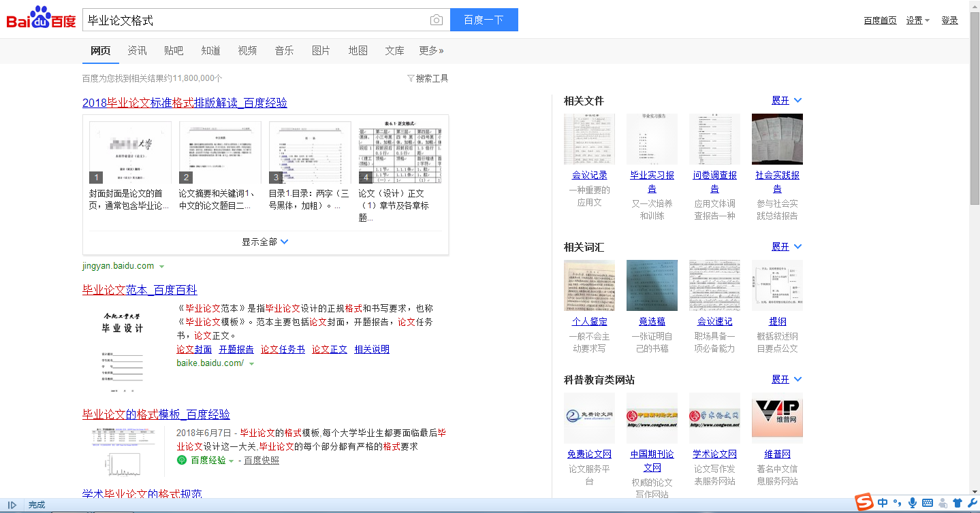Viewport: 980px width, 513px height.
Task: Open the 学术论文网 site logo
Action: pyautogui.click(x=714, y=418)
